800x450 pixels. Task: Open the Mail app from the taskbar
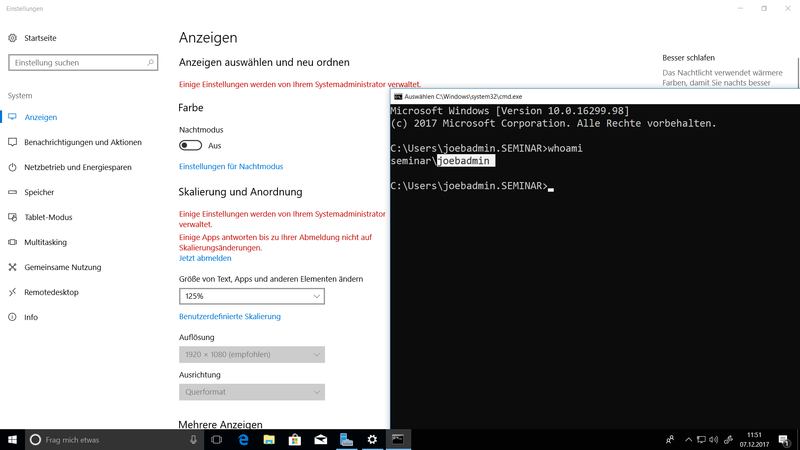(321, 439)
